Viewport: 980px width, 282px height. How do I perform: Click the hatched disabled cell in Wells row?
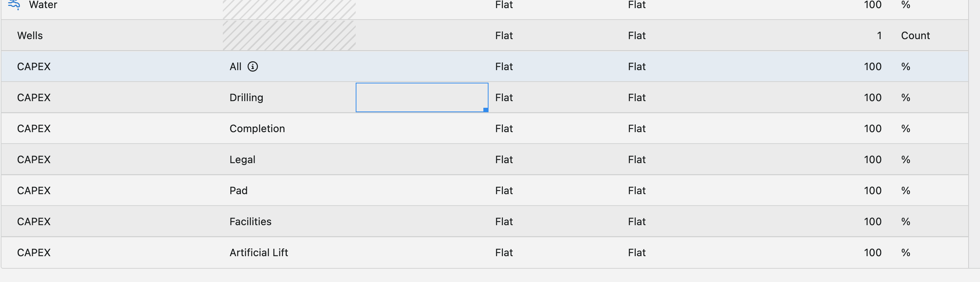(289, 35)
